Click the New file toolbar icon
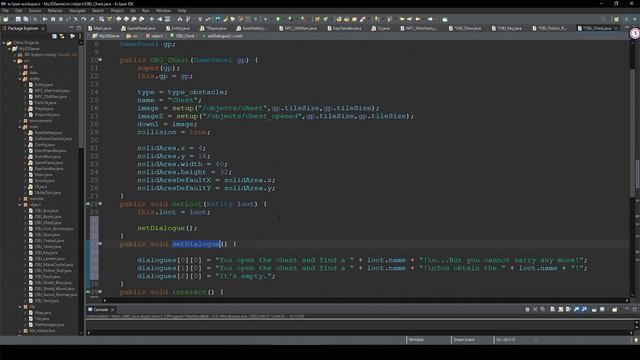The height and width of the screenshot is (360, 640). pos(6,19)
